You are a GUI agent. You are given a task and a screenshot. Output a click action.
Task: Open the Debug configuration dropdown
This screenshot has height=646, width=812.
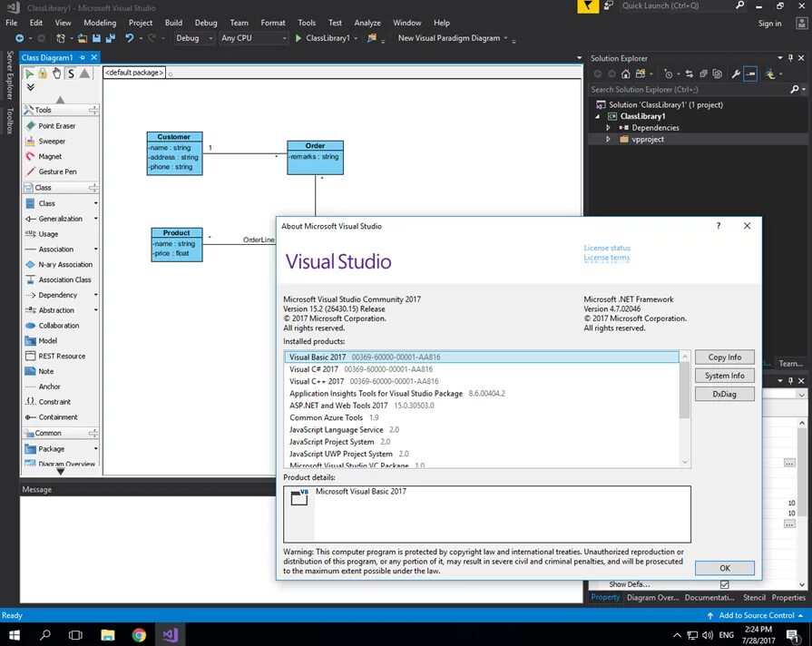tap(194, 38)
